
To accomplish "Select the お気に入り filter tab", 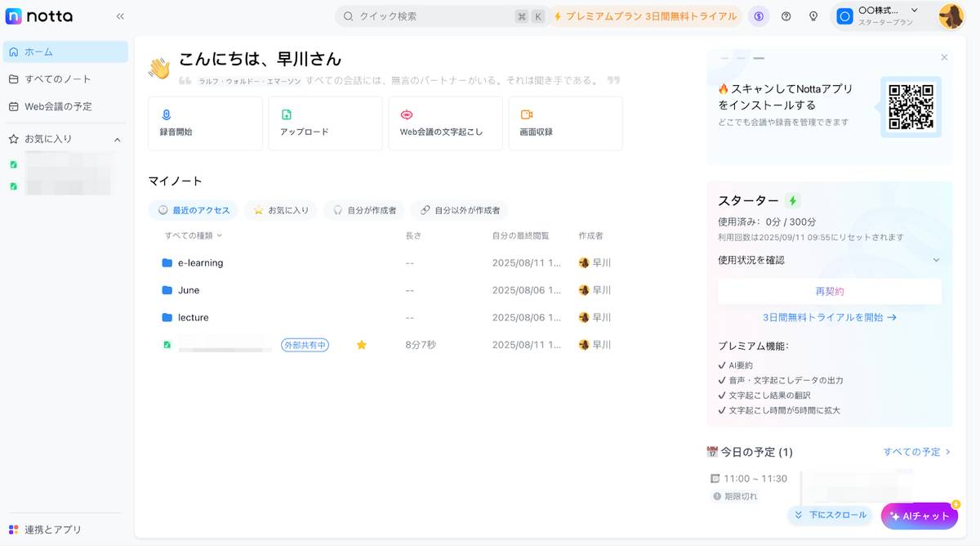I will pos(282,210).
